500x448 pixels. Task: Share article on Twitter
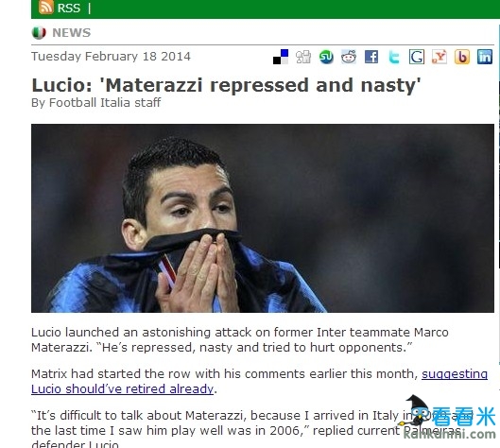tap(394, 57)
